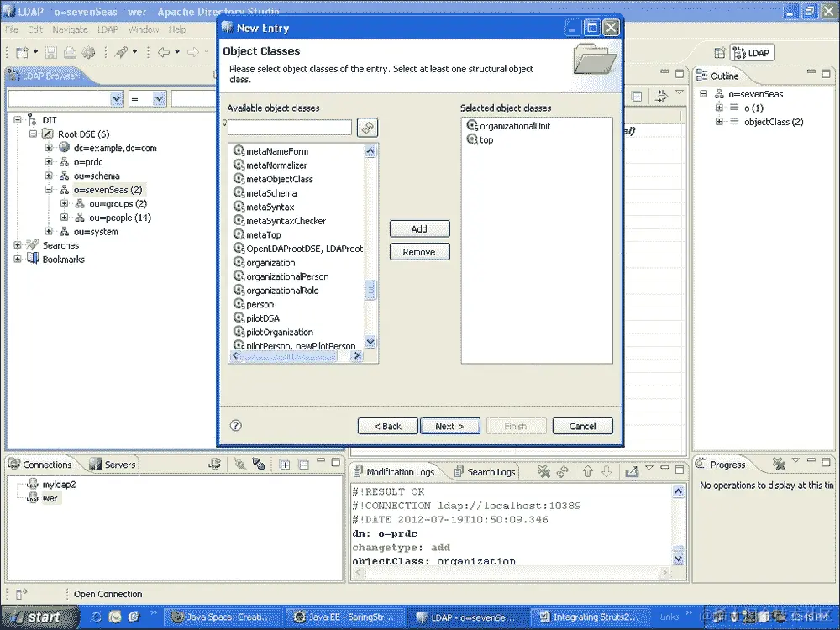840x630 pixels.
Task: Click the new connection icon in the Connections panel
Action: tap(215, 464)
